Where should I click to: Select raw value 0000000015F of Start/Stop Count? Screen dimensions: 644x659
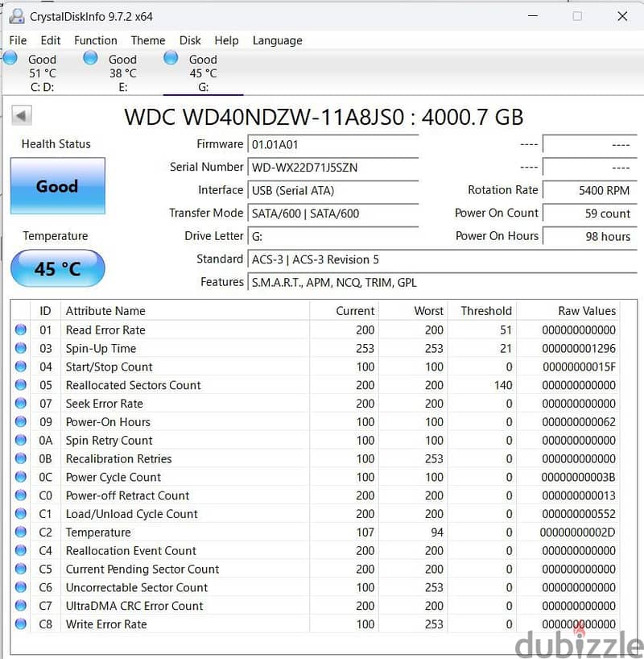(x=579, y=367)
